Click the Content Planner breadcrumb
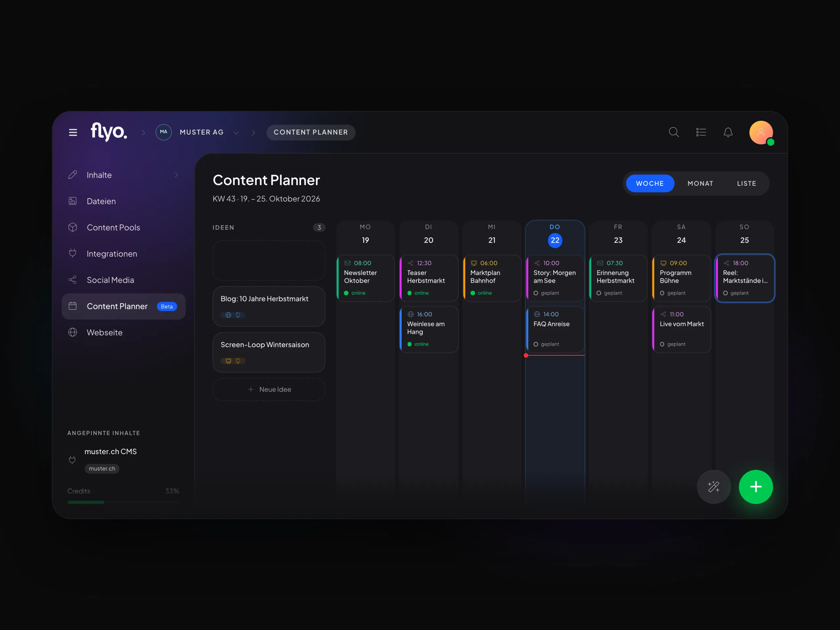Screen dimensions: 840x630 click(x=311, y=132)
